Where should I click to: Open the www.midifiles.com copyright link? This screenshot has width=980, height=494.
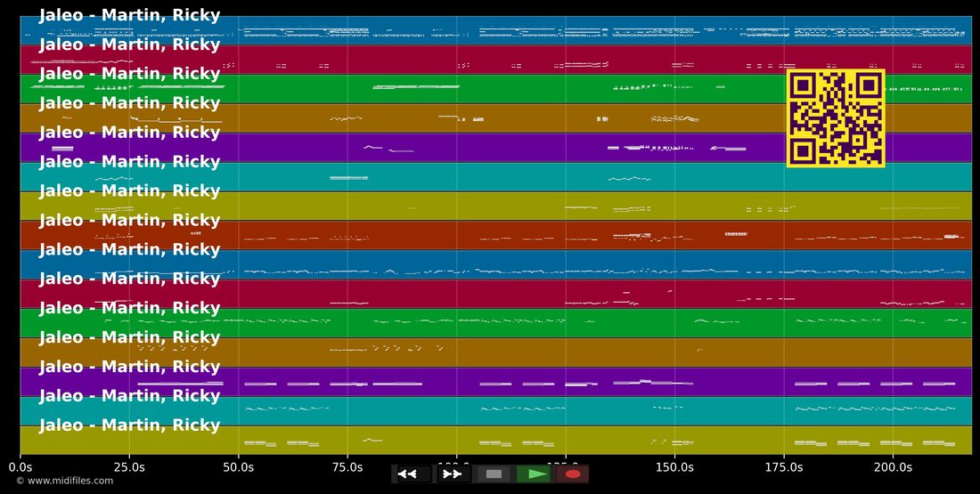pyautogui.click(x=64, y=481)
